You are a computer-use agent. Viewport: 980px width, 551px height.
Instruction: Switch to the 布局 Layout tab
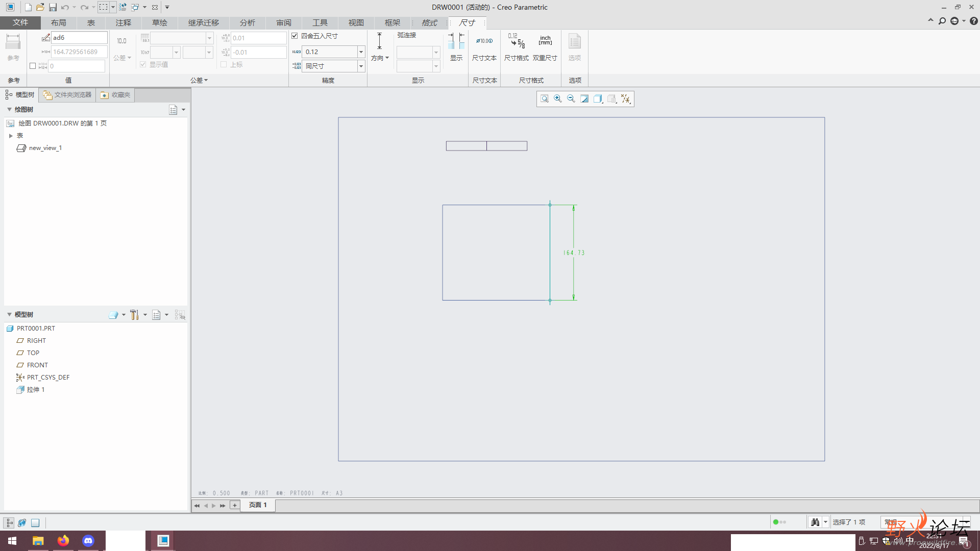click(x=59, y=22)
